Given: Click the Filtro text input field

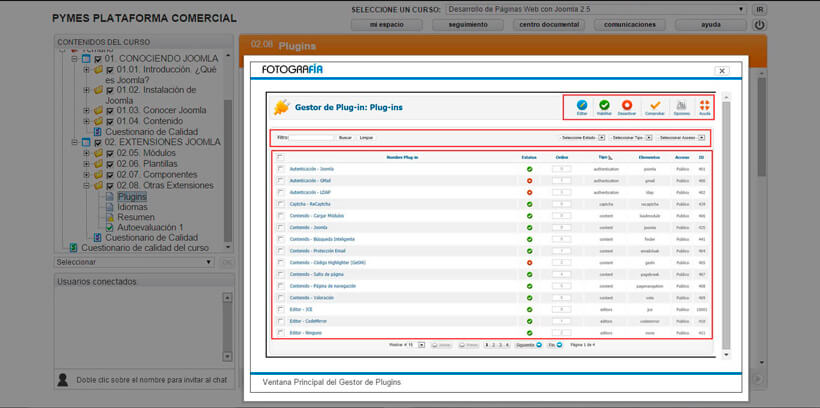Looking at the screenshot, I should point(311,138).
